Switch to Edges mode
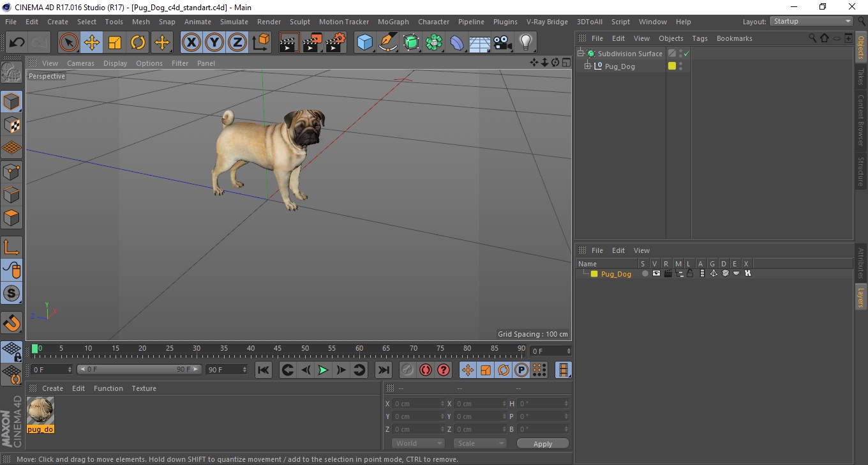Screen dimensions: 868x465 [x=11, y=194]
